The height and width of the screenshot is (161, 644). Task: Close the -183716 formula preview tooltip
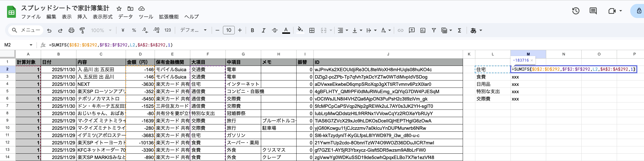532,61
